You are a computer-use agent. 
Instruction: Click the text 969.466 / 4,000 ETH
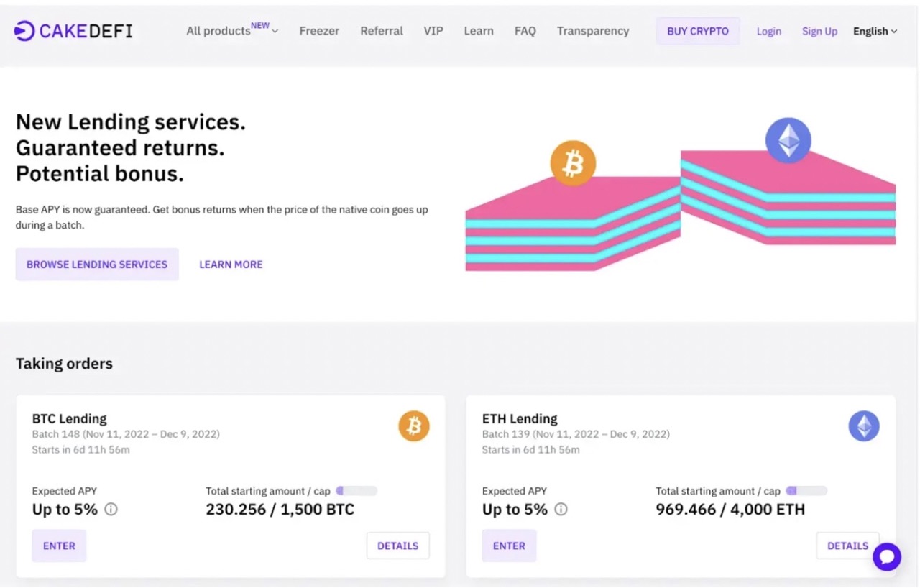point(730,510)
